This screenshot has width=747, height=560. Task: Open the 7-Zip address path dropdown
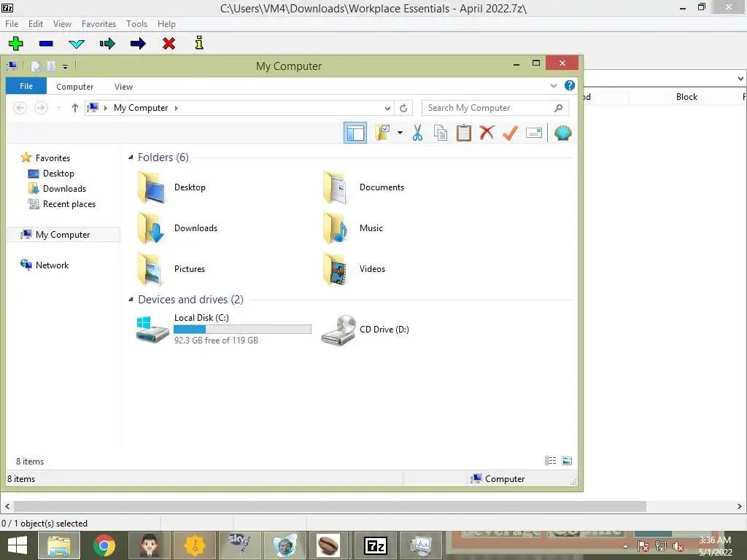(740, 79)
